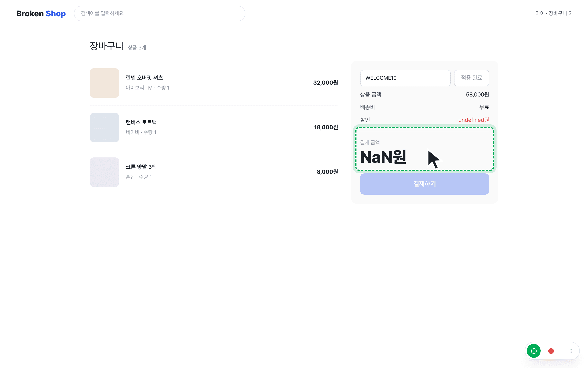Click the 캔버스 토트백 product thumbnail

click(x=105, y=128)
